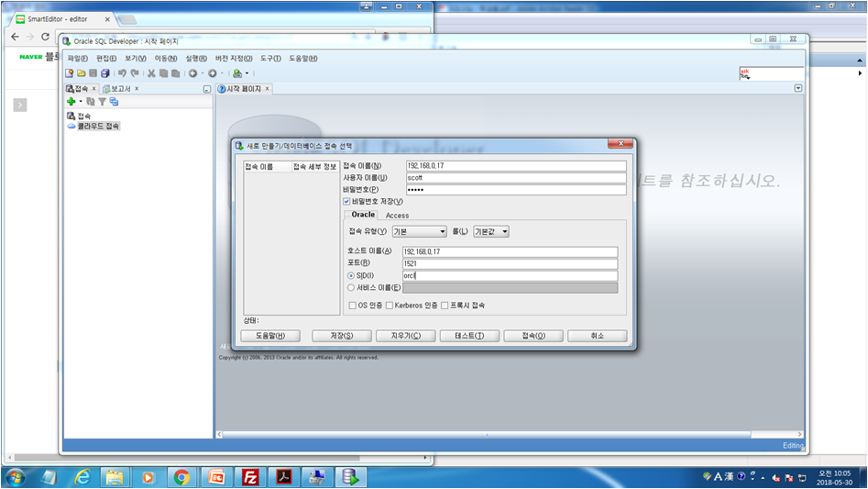
Task: Click the Paste toolbar icon
Action: [175, 73]
